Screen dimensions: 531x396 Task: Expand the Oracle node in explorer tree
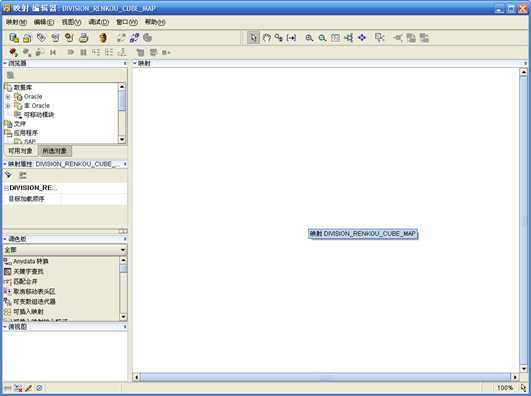click(x=8, y=97)
